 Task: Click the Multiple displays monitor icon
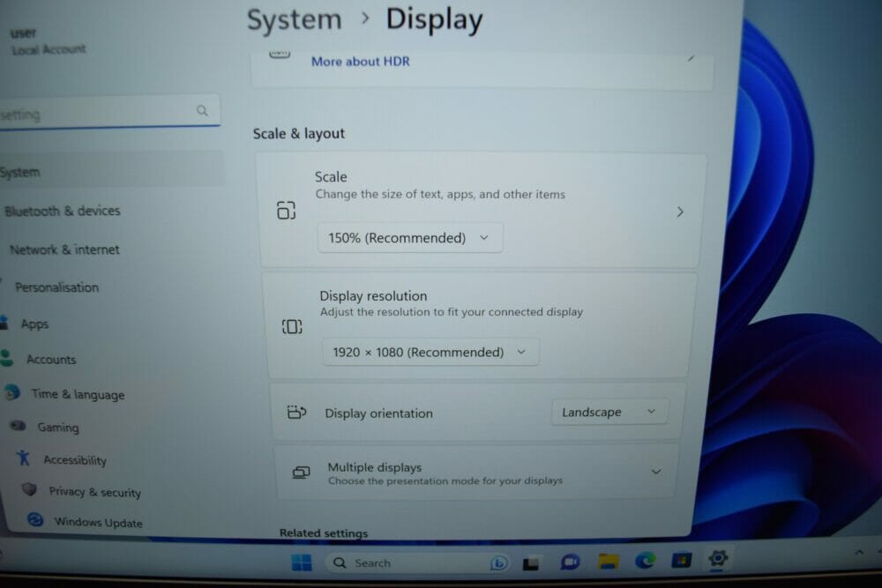click(x=301, y=473)
